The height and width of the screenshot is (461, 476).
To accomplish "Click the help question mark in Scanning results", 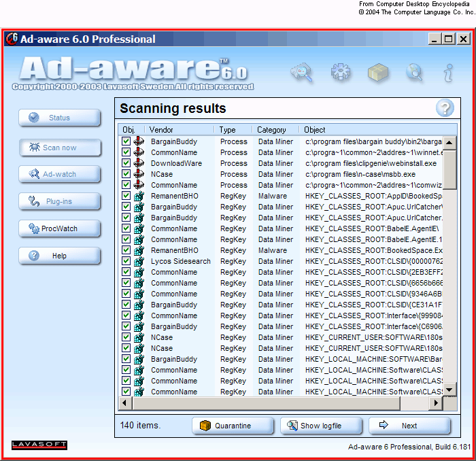I will pyautogui.click(x=445, y=107).
